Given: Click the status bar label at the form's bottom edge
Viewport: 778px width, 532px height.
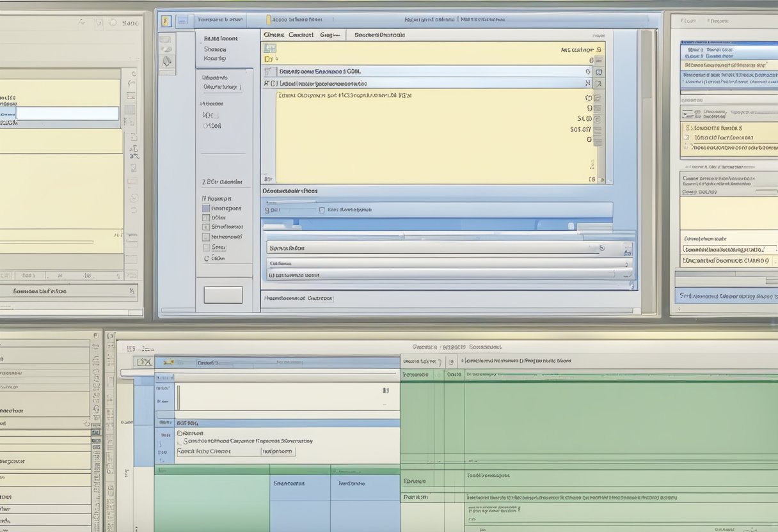Looking at the screenshot, I should [298, 298].
